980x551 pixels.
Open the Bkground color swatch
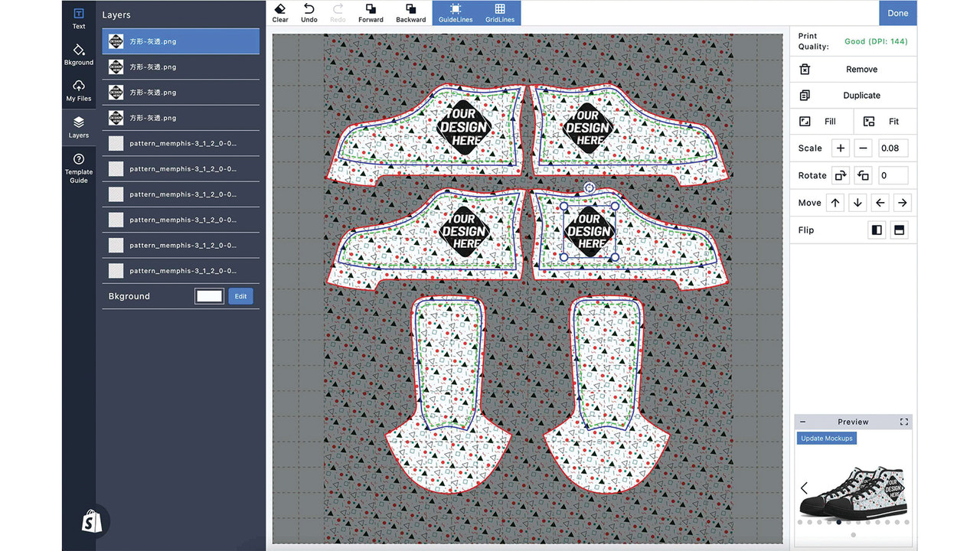click(208, 295)
